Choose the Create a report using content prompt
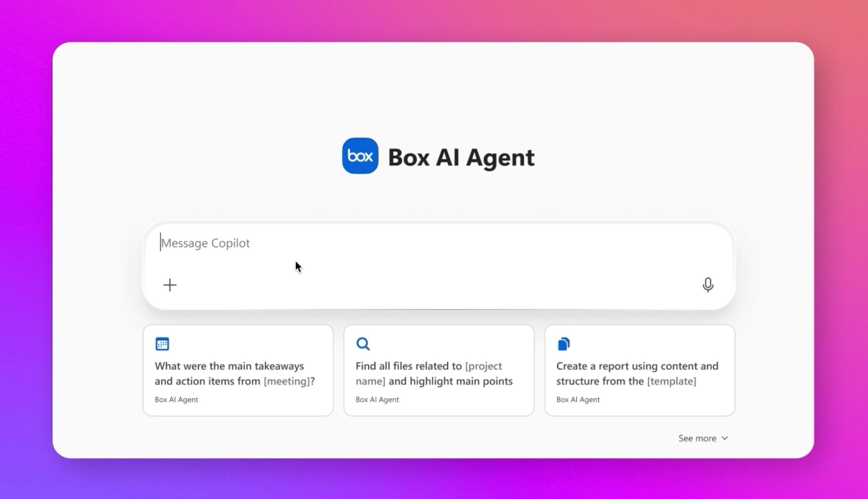 [640, 370]
